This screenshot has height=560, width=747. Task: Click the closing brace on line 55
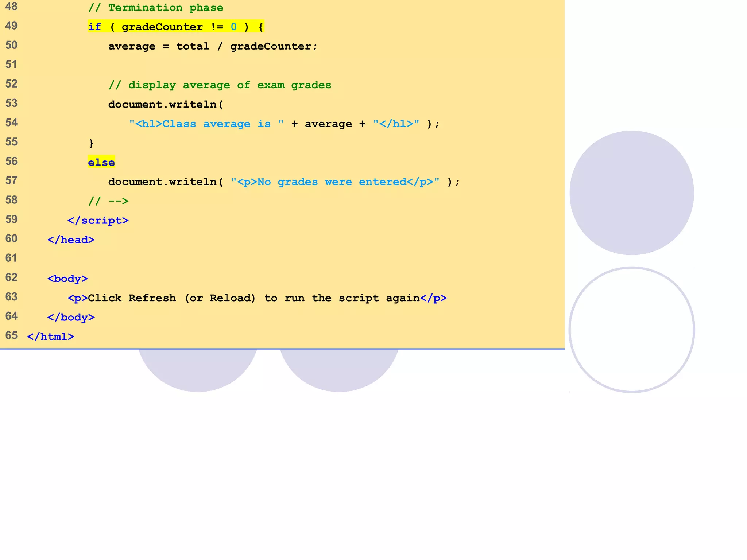coord(91,143)
